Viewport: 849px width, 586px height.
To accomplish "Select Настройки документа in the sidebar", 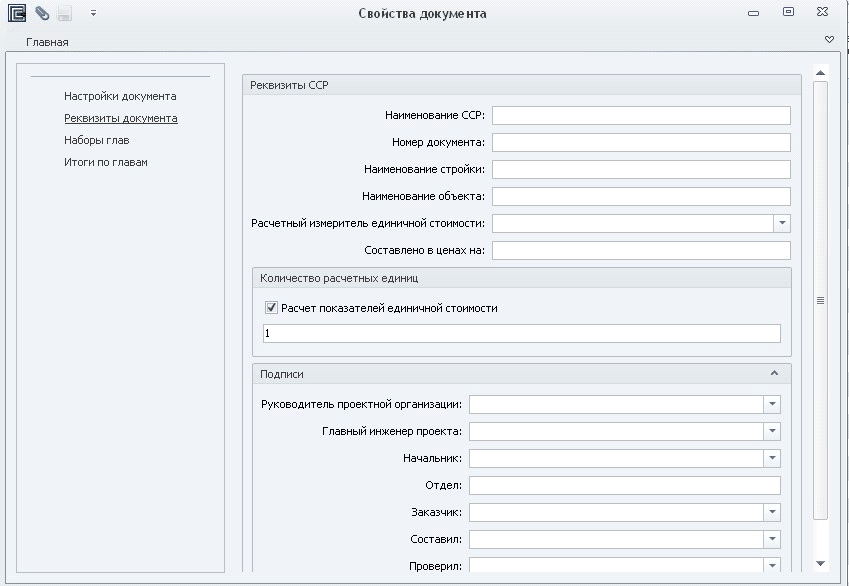I will [120, 96].
